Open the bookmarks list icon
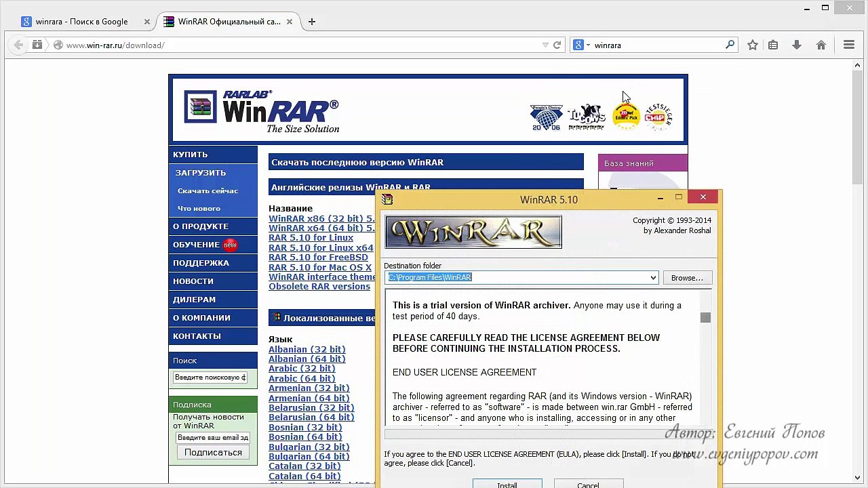The height and width of the screenshot is (488, 868). click(x=773, y=45)
